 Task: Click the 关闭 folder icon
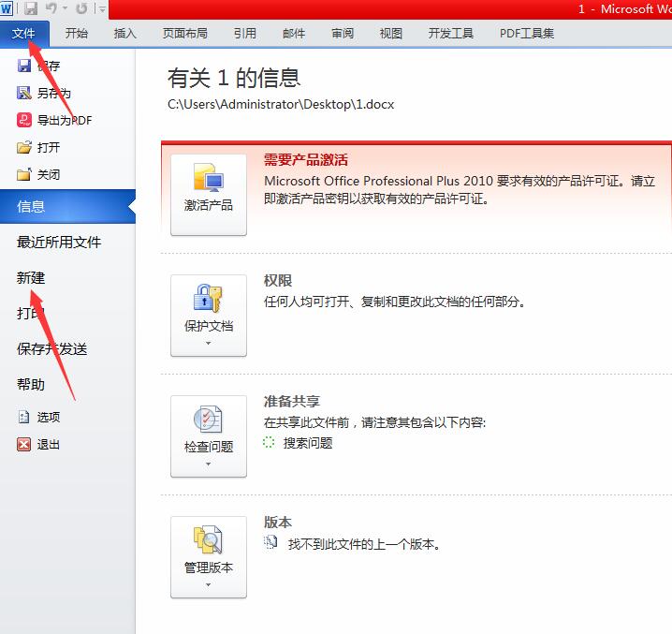pos(24,174)
